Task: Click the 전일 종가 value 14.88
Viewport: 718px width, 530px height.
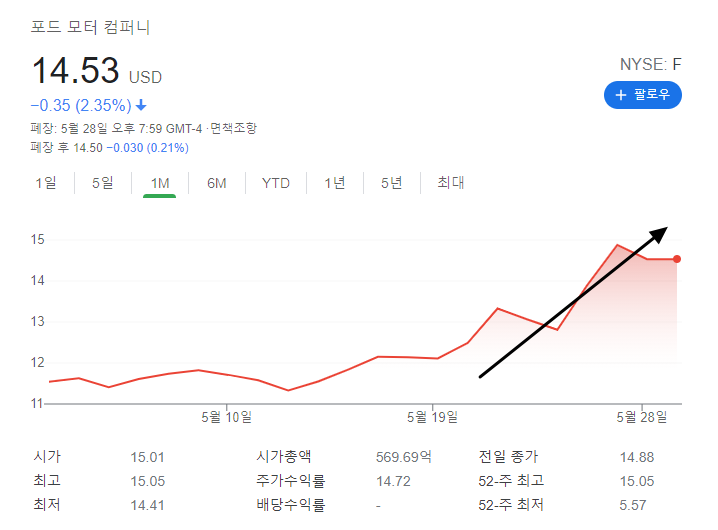Action: pyautogui.click(x=636, y=457)
